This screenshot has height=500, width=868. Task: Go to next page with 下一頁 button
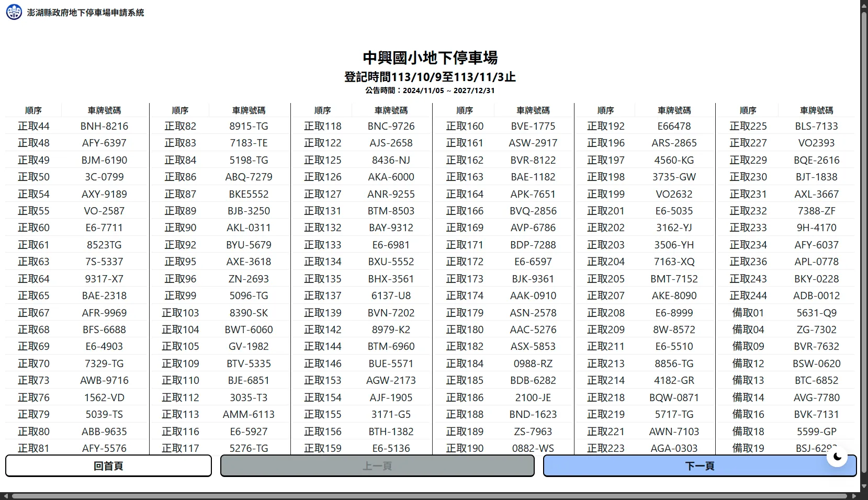700,465
